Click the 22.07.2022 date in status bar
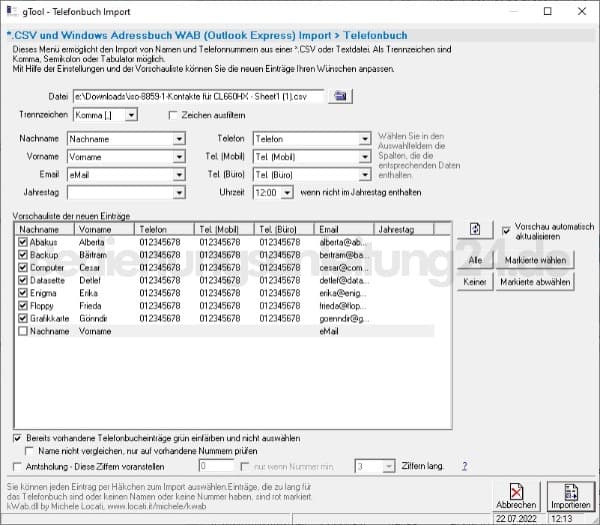Viewport: 600px width, 525px height. pos(516,519)
